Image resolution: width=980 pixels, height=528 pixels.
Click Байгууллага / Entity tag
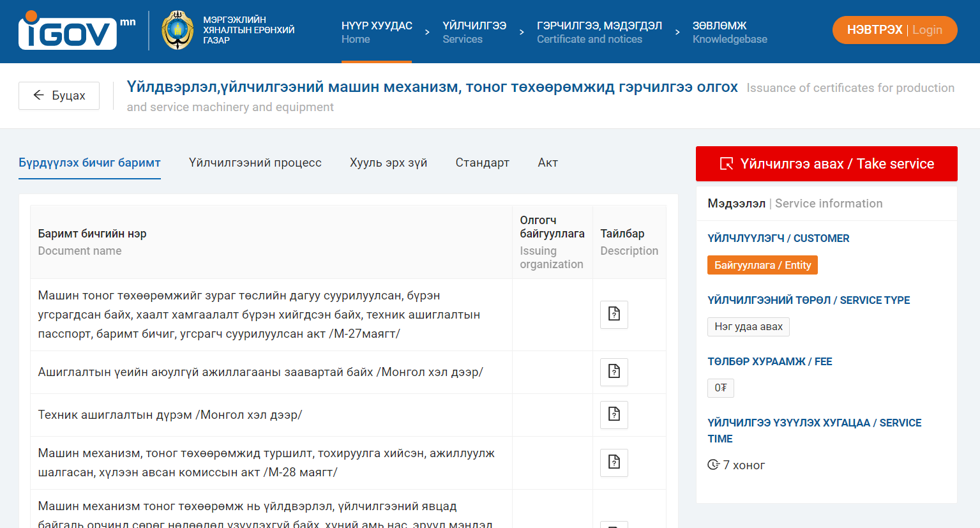(762, 265)
